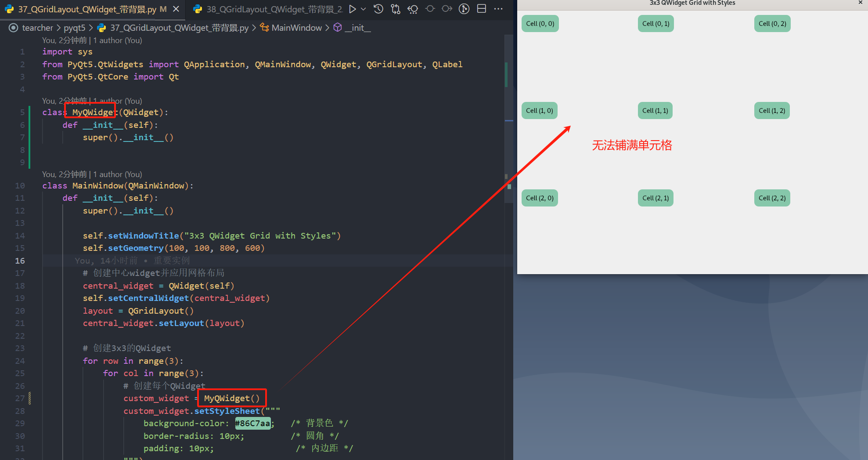
Task: Open the editor more actions ellipsis
Action: point(498,9)
